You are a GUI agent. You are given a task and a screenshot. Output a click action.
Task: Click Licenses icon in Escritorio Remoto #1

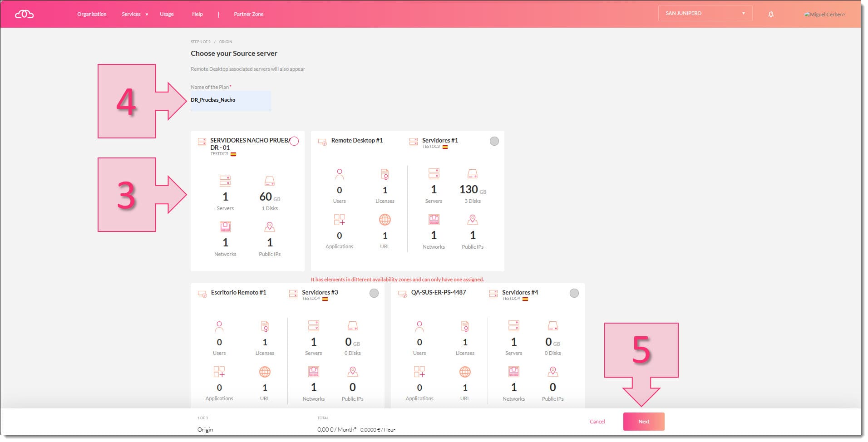265,326
